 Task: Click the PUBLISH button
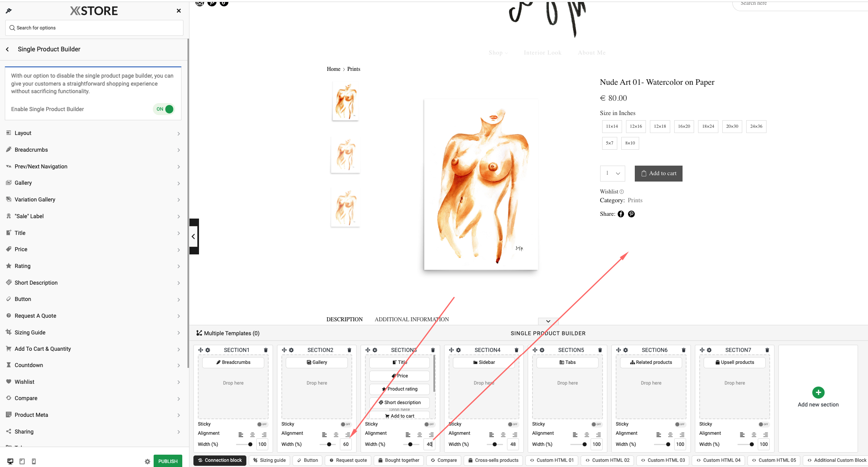coord(167,461)
